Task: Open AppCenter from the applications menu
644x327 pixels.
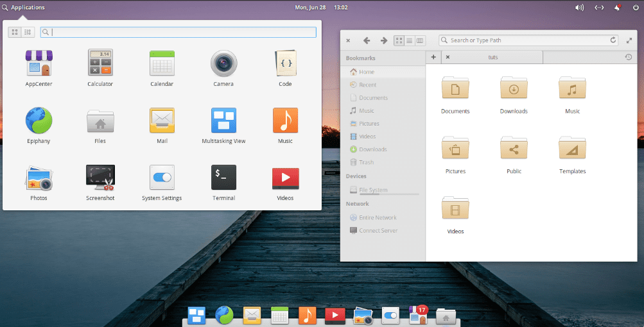Action: click(39, 68)
